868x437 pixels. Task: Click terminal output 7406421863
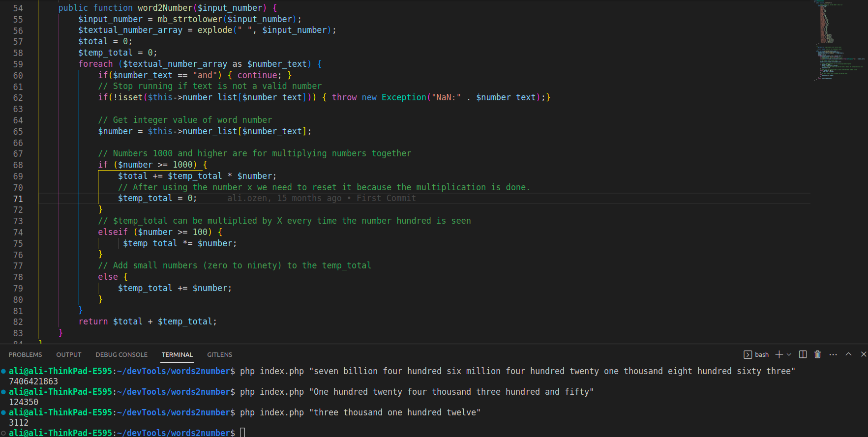pyautogui.click(x=33, y=381)
